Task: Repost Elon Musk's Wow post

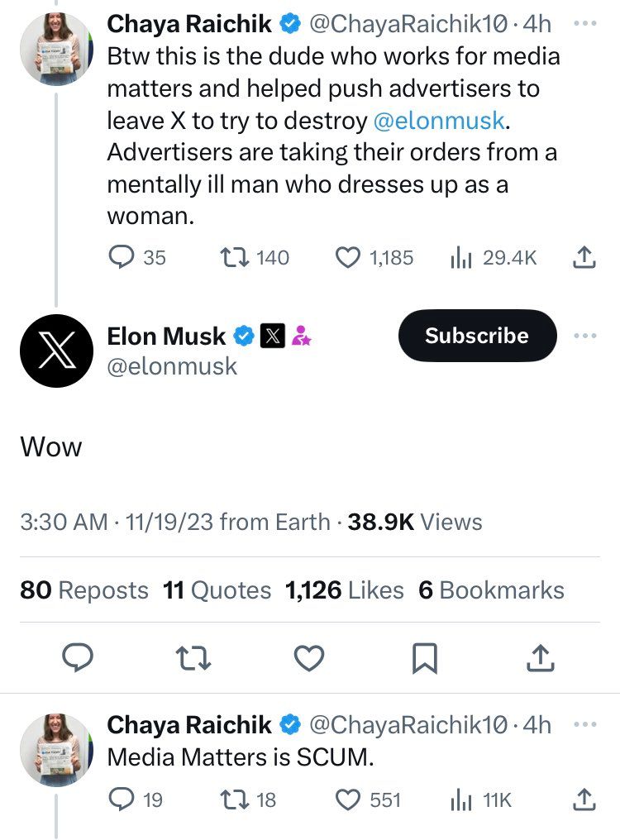Action: [192, 658]
